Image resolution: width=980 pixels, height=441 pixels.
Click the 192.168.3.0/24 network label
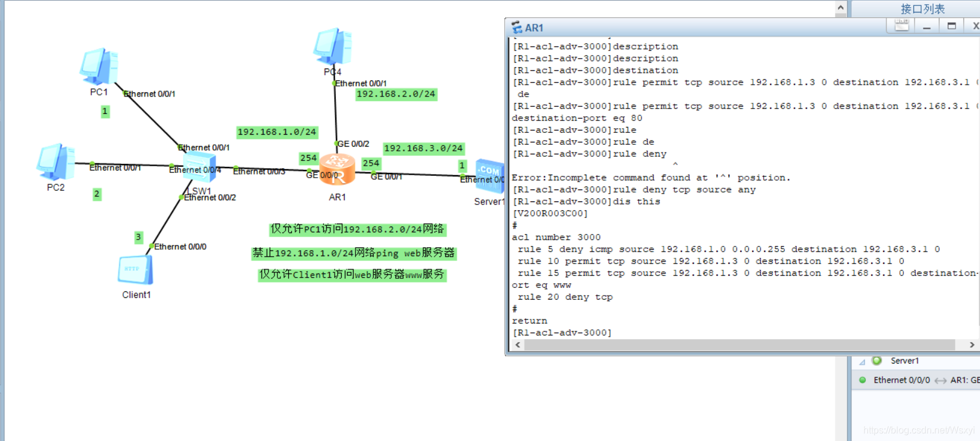coord(423,148)
